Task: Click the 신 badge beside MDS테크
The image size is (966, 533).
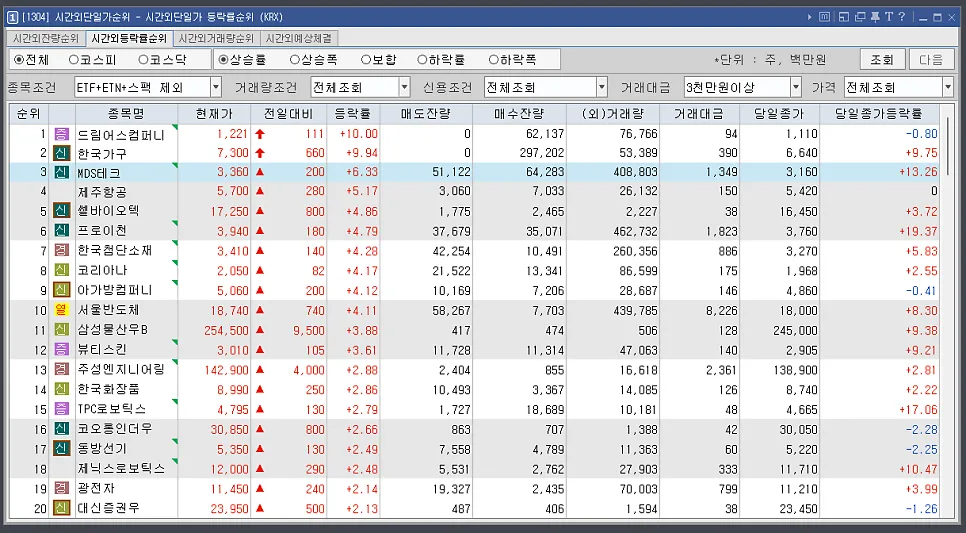Action: pyautogui.click(x=61, y=173)
